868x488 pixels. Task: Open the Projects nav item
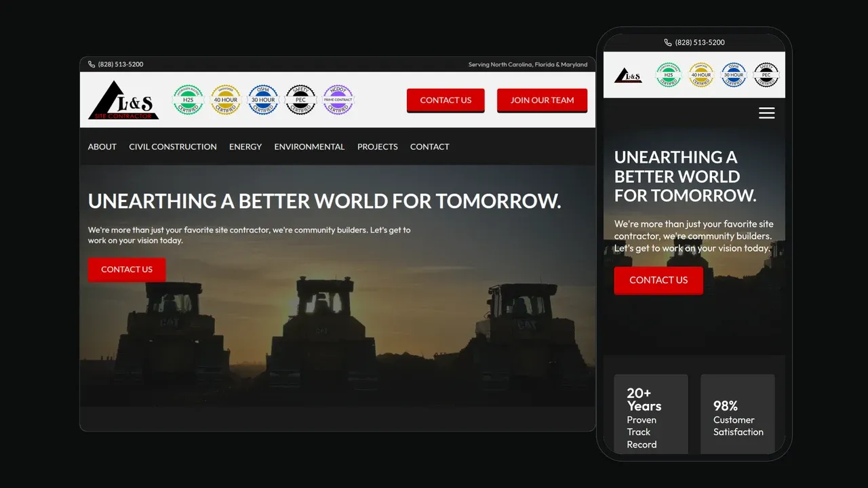pos(378,146)
